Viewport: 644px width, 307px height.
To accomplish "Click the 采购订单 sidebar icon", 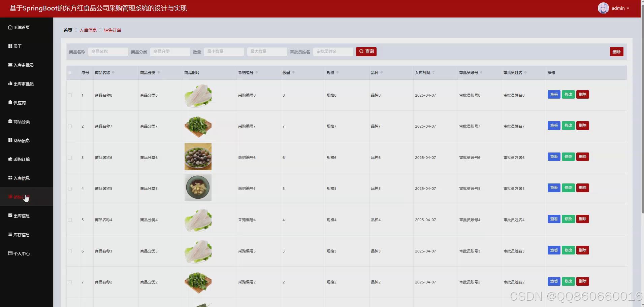I will tap(10, 159).
